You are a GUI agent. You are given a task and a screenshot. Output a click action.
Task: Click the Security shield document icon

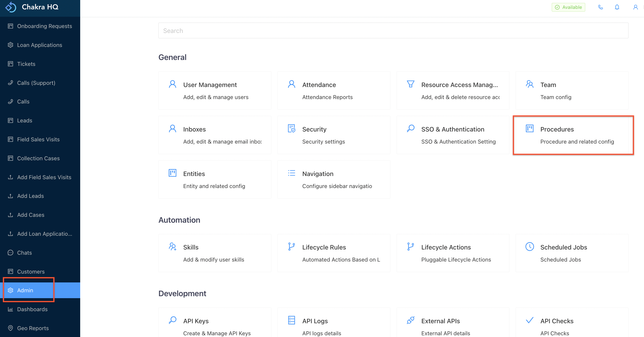(291, 129)
